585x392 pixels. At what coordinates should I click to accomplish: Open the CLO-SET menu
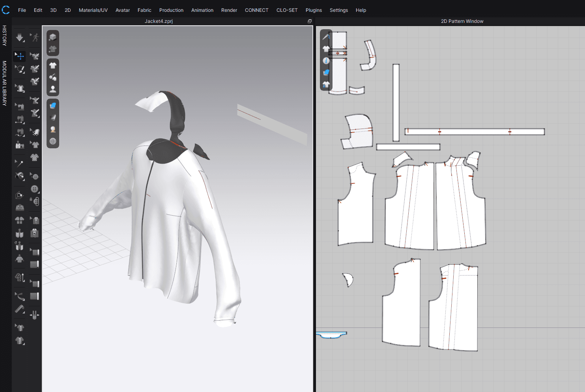click(x=287, y=10)
